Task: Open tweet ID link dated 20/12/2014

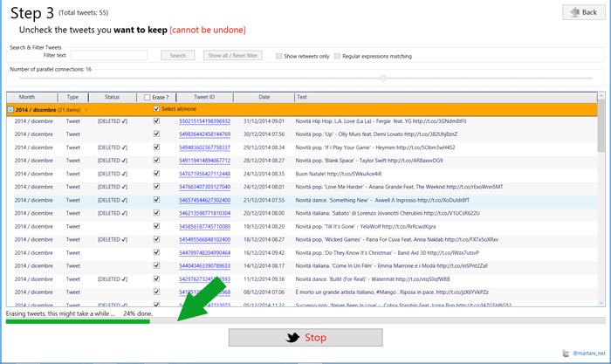Action: click(x=204, y=213)
